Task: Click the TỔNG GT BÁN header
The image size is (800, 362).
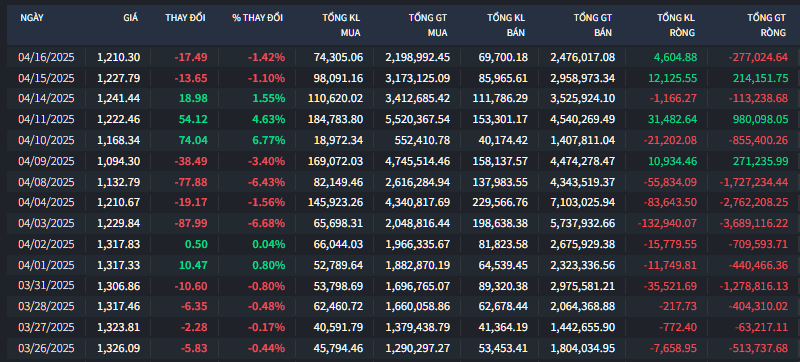Action: click(592, 25)
